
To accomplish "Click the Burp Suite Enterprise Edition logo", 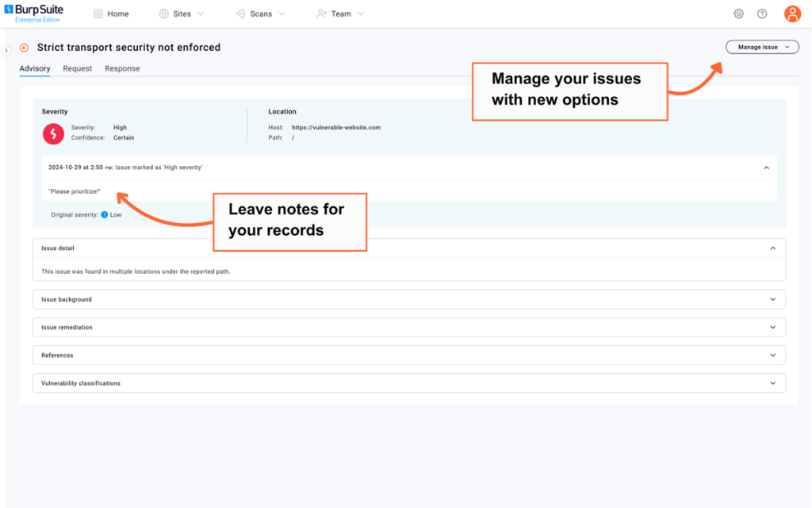I will [34, 13].
